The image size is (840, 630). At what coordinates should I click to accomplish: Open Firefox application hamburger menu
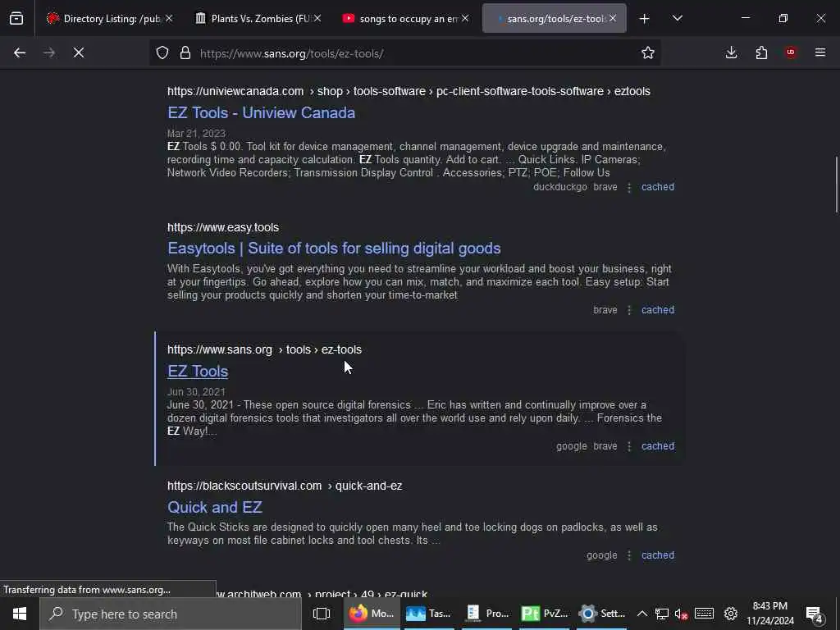820,52
